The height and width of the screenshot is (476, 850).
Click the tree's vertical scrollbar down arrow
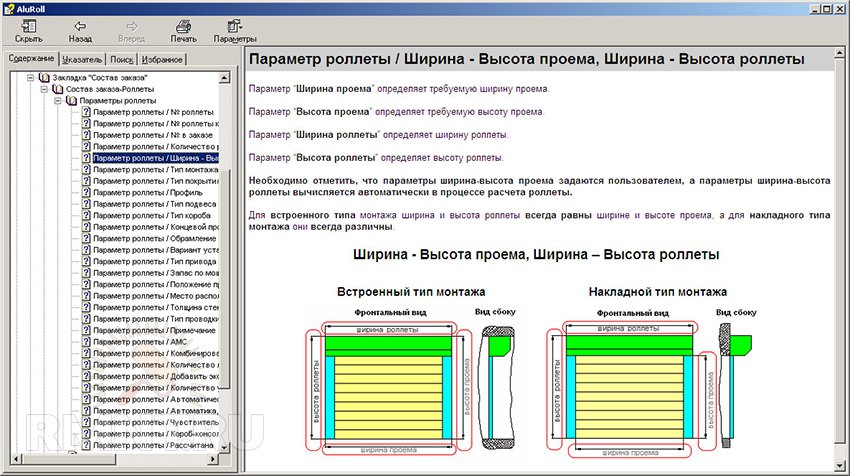click(x=225, y=446)
